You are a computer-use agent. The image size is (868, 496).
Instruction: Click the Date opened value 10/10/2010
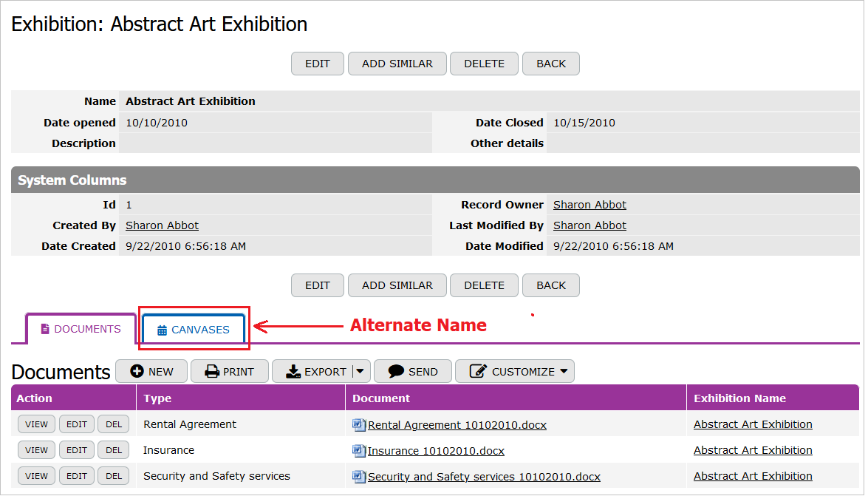[157, 123]
